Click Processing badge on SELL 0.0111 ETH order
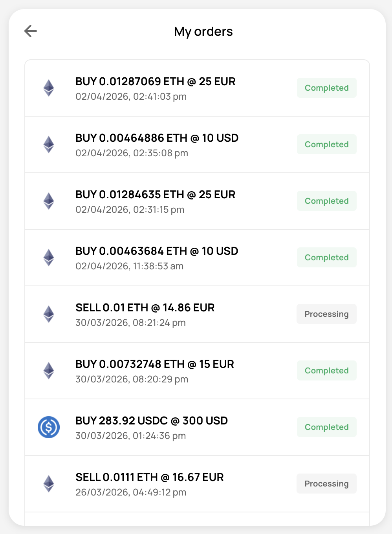Image resolution: width=392 pixels, height=534 pixels. tap(326, 484)
